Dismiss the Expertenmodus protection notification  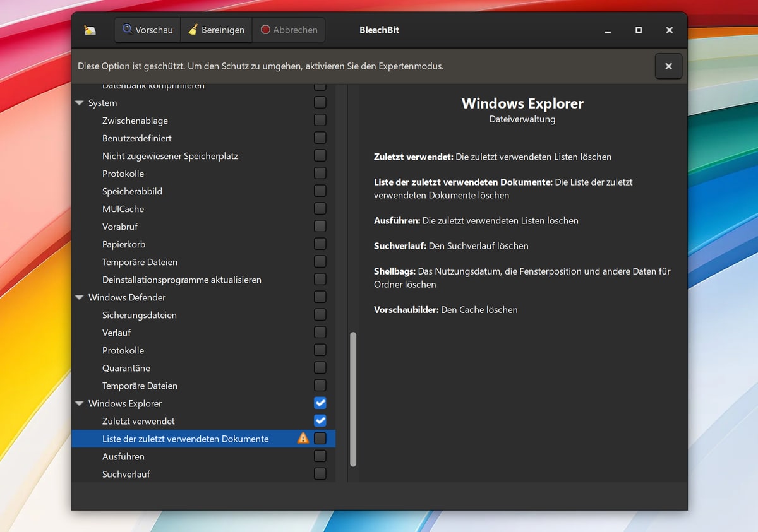668,66
